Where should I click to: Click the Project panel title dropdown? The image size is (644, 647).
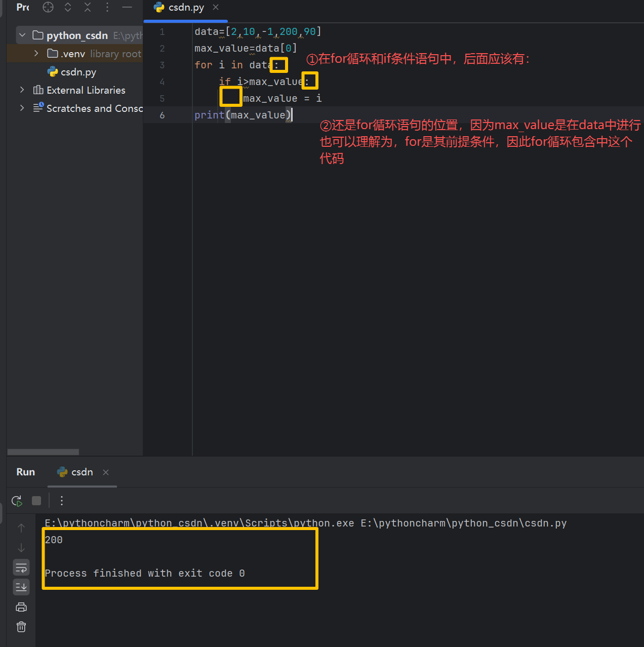[23, 7]
